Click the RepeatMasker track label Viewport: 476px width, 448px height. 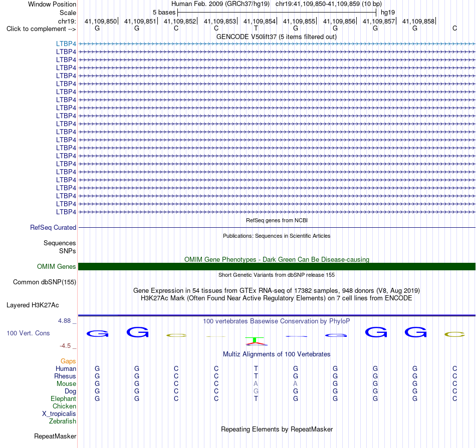click(x=55, y=436)
